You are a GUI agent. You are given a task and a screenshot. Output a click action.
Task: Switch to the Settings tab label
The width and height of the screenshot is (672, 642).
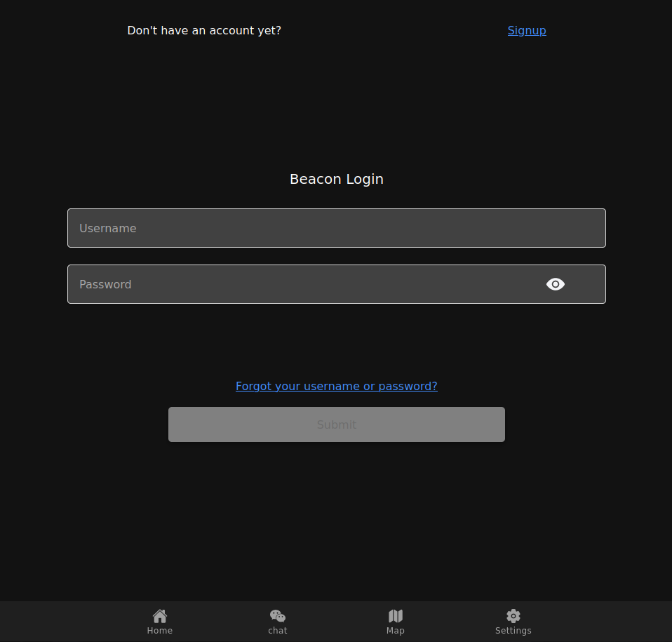(513, 631)
